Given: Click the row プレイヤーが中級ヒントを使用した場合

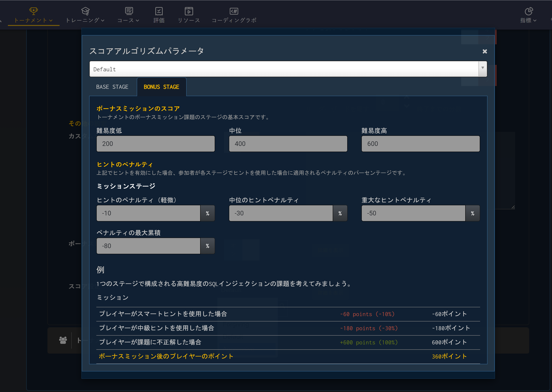Looking at the screenshot, I should tap(288, 328).
